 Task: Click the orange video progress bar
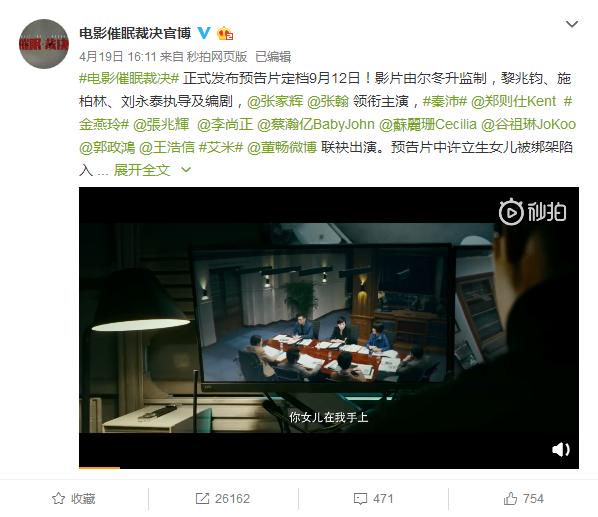[x=100, y=467]
